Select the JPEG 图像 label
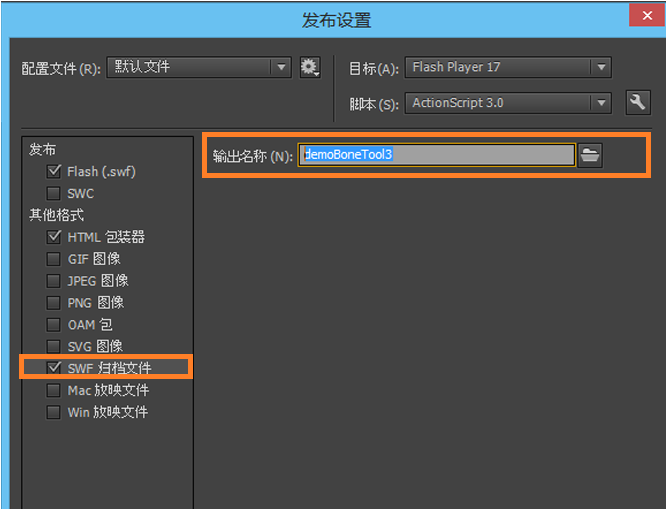Viewport: 667px width, 510px height. click(x=98, y=281)
